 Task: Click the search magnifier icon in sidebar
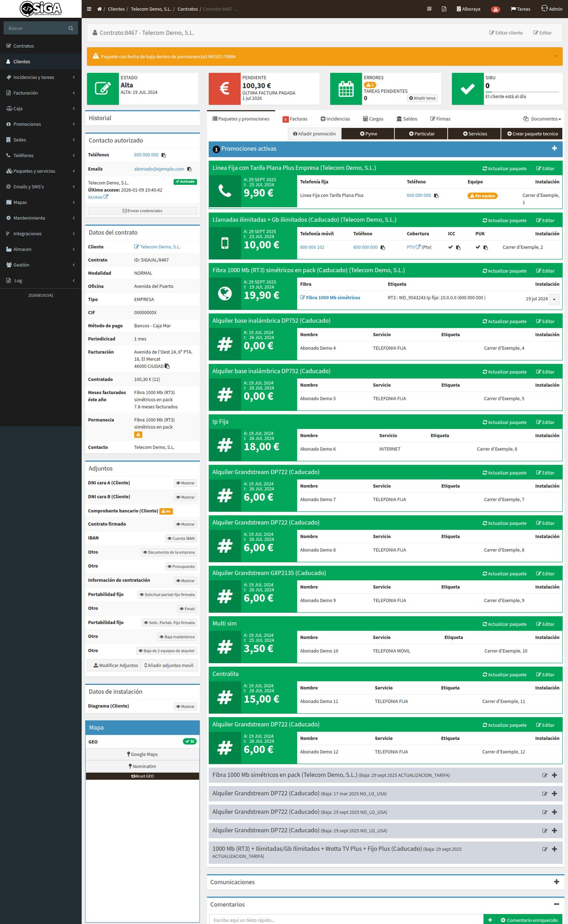point(71,28)
